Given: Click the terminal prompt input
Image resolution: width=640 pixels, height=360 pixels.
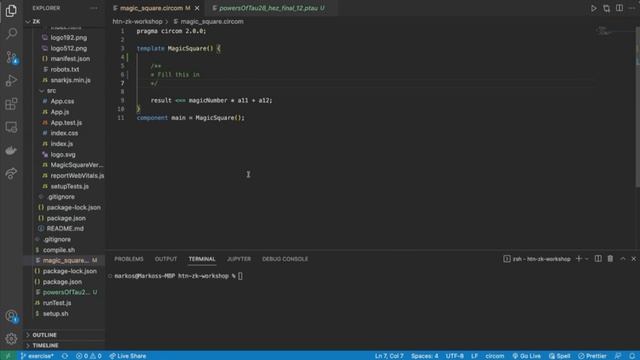Looking at the screenshot, I should [240, 276].
